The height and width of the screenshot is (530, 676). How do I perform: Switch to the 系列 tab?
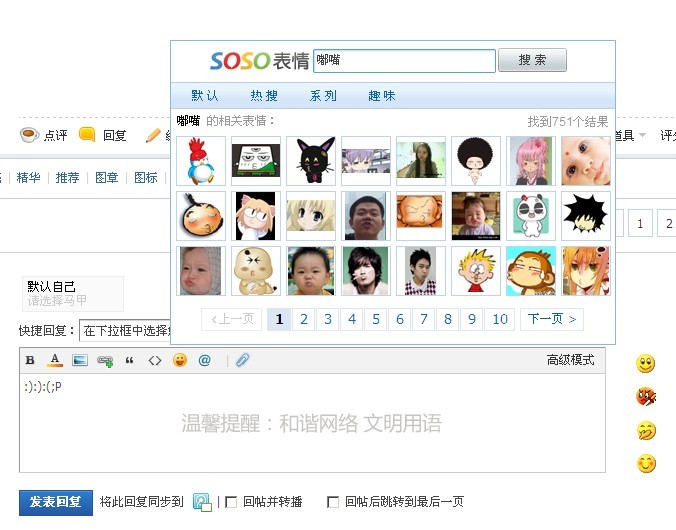[x=323, y=96]
